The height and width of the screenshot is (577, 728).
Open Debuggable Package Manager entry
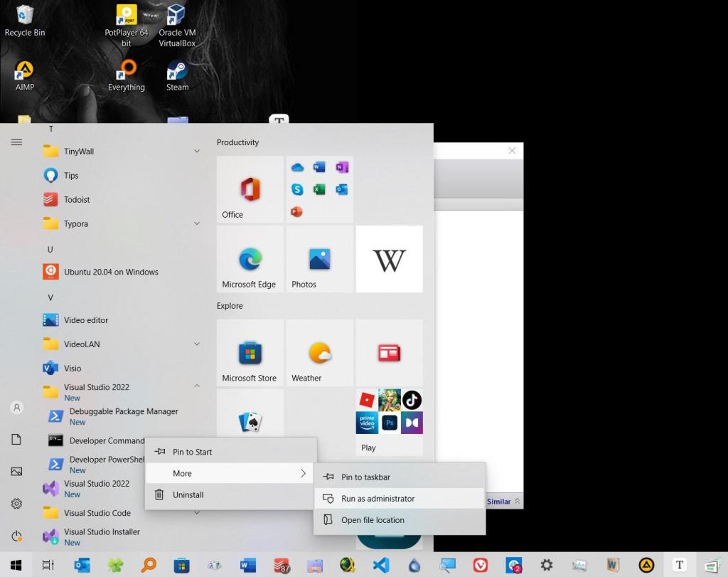coord(122,416)
